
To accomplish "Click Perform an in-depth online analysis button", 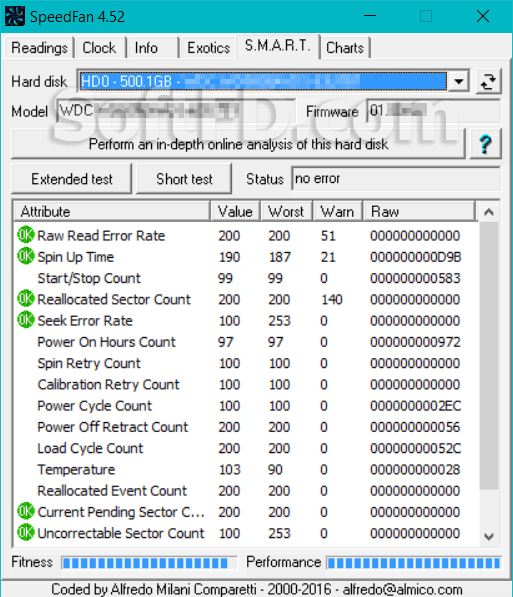I will [238, 144].
